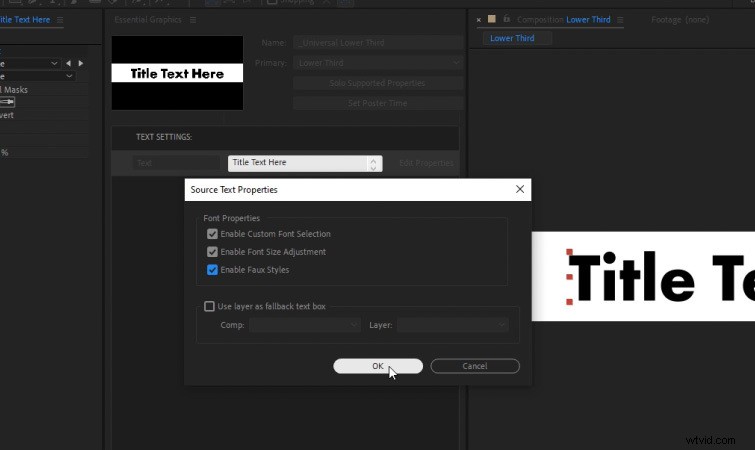Select Composition Lower Third tab
The width and height of the screenshot is (755, 450).
tap(563, 20)
